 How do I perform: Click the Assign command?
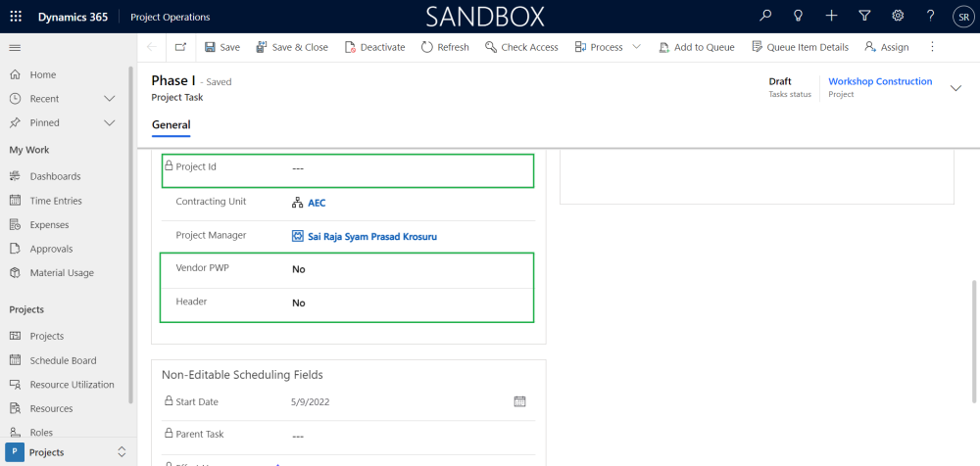(886, 47)
